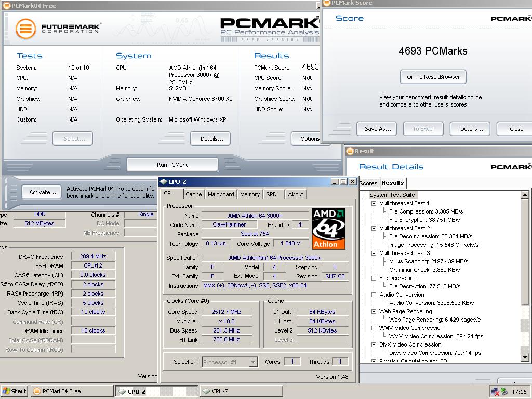532x399 pixels.
Task: Click the AMD Athlon 64 logo in CPU-Z
Action: (328, 229)
